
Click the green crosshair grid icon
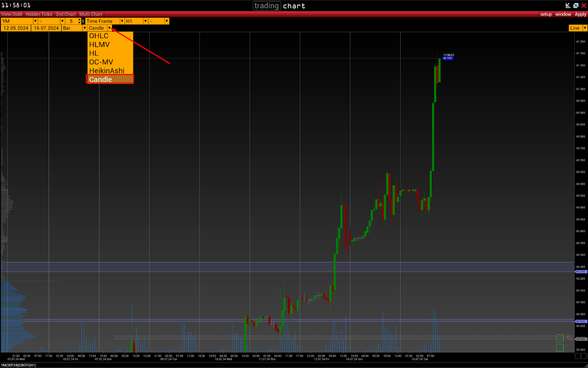coord(560,347)
